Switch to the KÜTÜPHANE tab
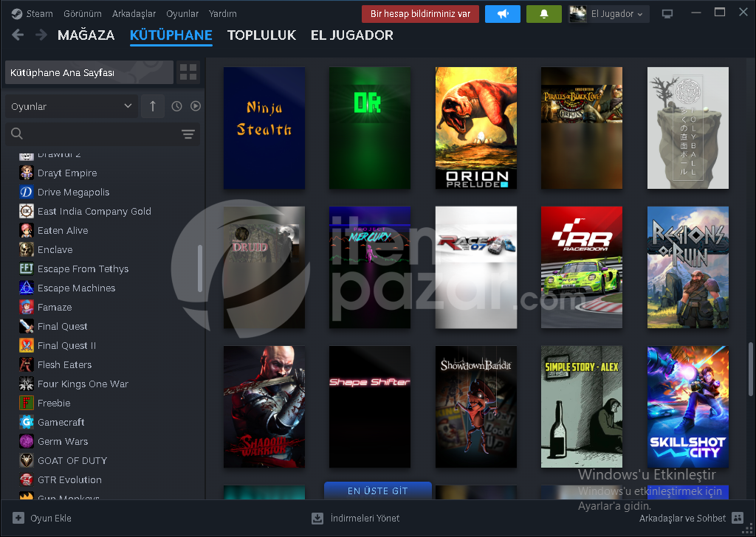Image resolution: width=756 pixels, height=537 pixels. 171,35
